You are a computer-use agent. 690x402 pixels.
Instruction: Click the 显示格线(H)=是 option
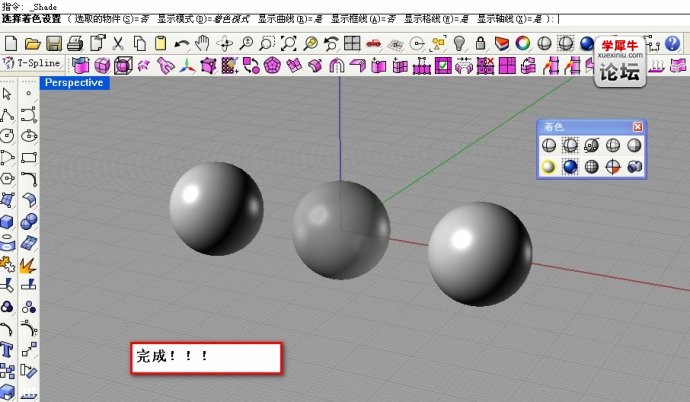pyautogui.click(x=436, y=19)
